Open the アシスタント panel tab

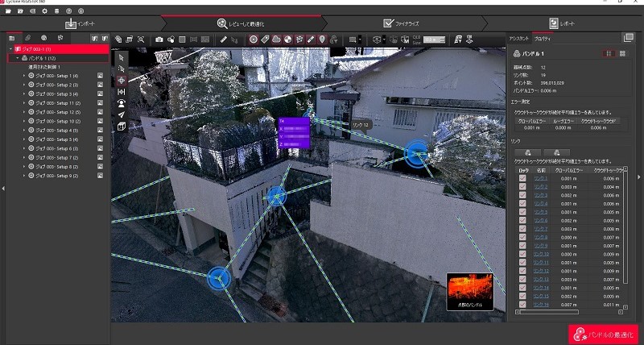coord(518,38)
